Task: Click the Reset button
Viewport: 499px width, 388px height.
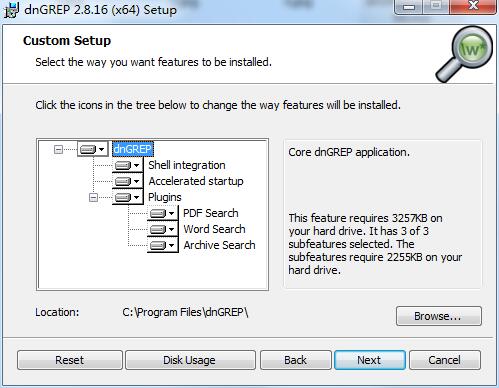Action: point(70,360)
